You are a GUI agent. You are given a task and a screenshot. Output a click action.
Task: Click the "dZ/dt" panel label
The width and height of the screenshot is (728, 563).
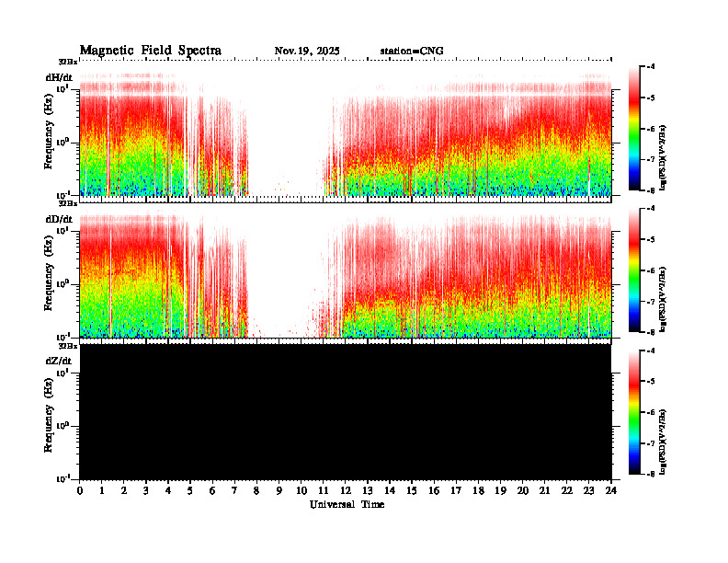59,361
